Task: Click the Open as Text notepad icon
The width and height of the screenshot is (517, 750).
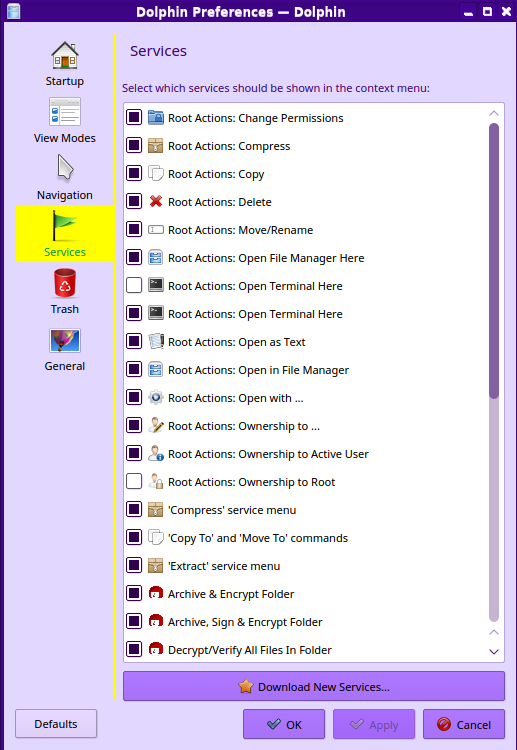Action: coord(156,342)
